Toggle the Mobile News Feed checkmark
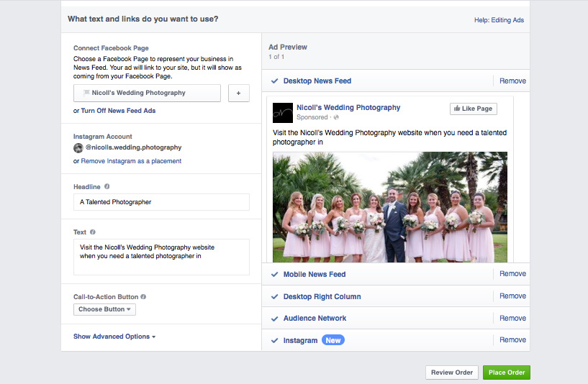The height and width of the screenshot is (384, 588). tap(274, 274)
